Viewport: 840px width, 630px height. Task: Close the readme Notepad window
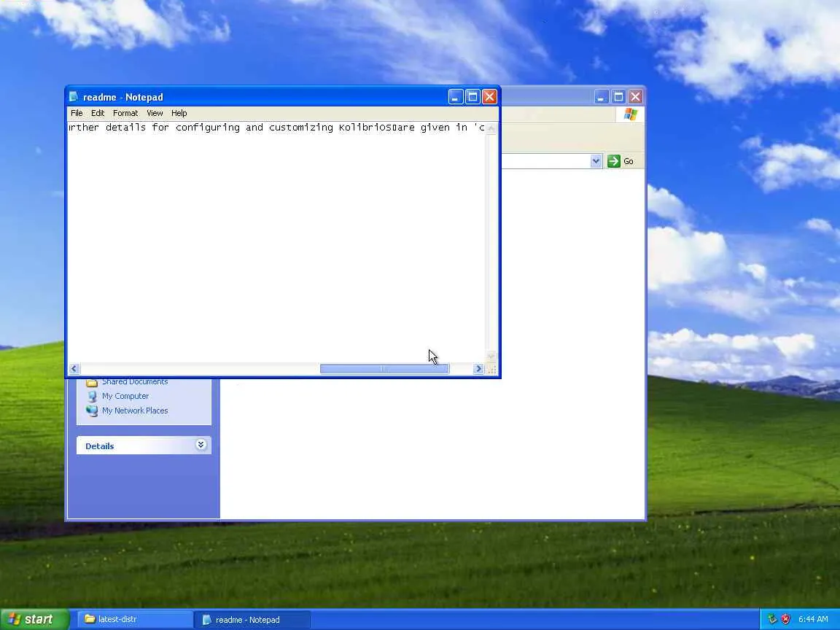(x=490, y=96)
